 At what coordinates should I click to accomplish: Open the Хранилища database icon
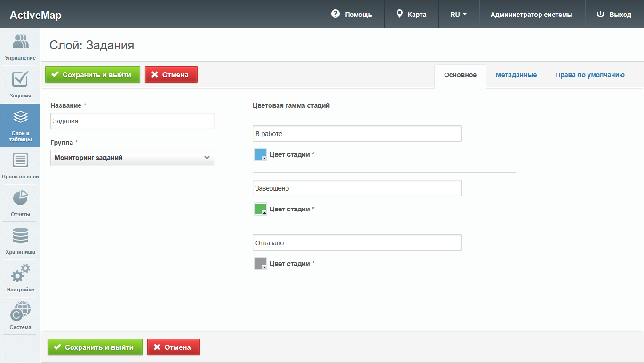[x=20, y=236]
